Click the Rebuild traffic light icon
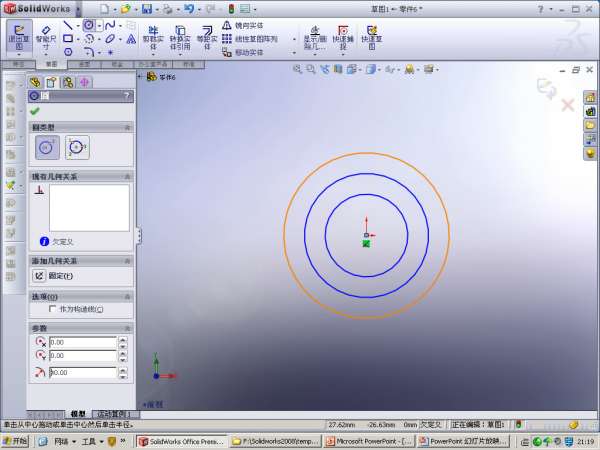This screenshot has width=600, height=450. (x=231, y=9)
